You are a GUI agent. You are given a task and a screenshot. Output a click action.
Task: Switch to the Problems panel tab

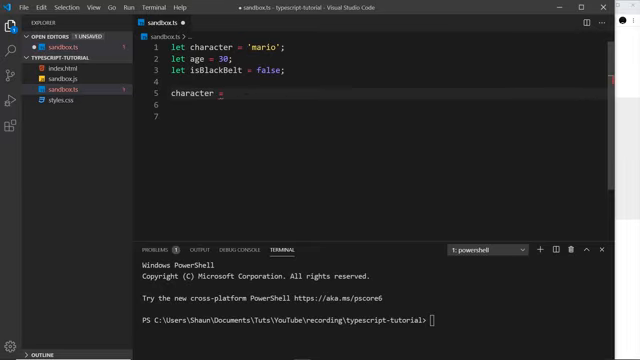(155, 250)
